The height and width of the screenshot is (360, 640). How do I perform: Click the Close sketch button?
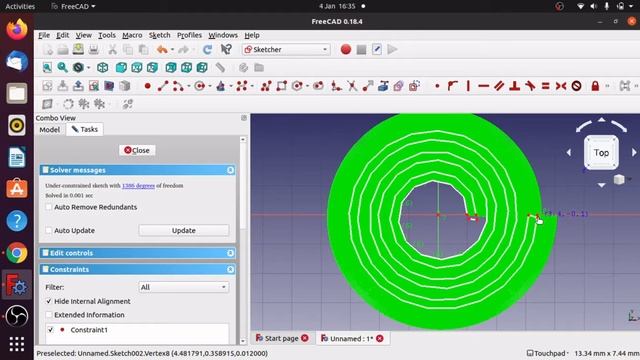[x=137, y=150]
